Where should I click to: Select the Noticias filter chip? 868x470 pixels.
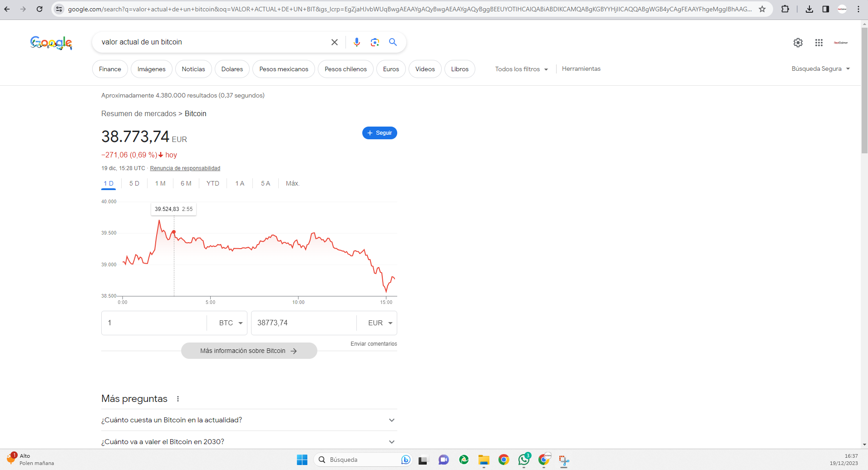[193, 69]
